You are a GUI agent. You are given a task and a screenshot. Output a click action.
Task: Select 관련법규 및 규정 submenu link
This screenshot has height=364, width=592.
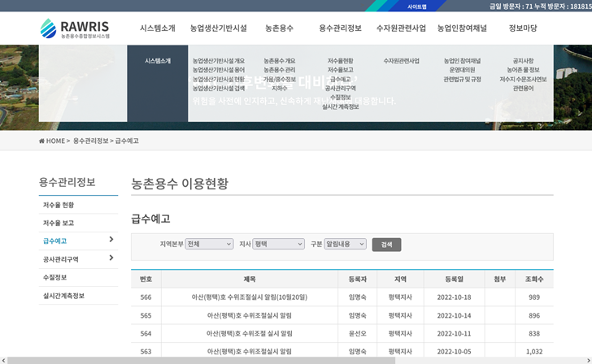coord(462,79)
